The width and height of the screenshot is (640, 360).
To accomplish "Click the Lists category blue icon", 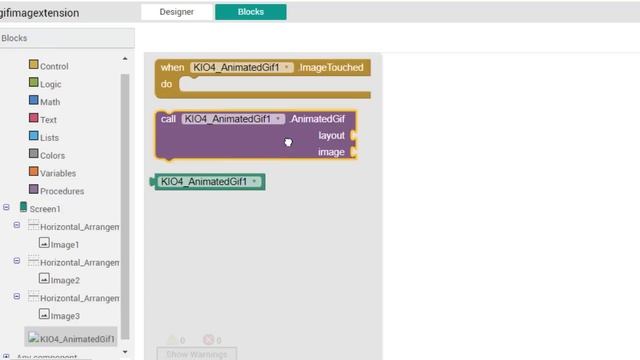I will [x=33, y=136].
